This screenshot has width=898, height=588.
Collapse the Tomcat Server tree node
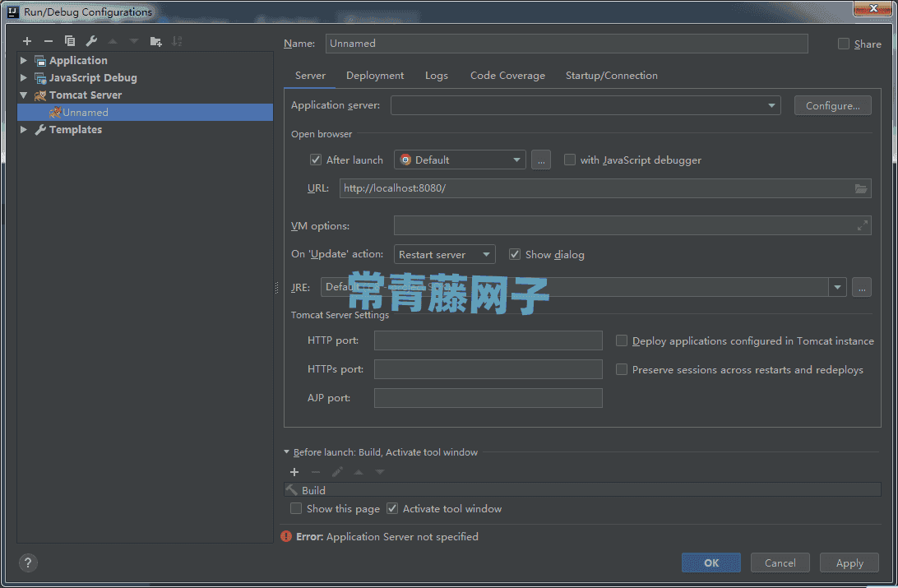24,95
